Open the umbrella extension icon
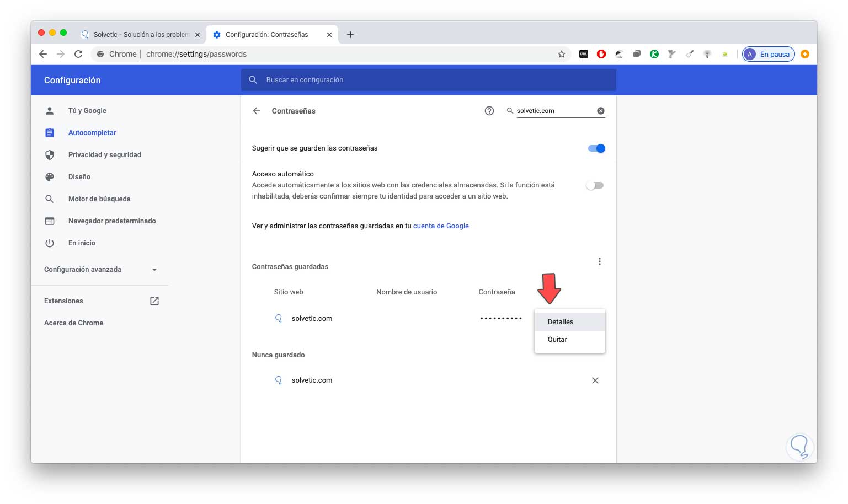This screenshot has width=848, height=504. tap(619, 54)
